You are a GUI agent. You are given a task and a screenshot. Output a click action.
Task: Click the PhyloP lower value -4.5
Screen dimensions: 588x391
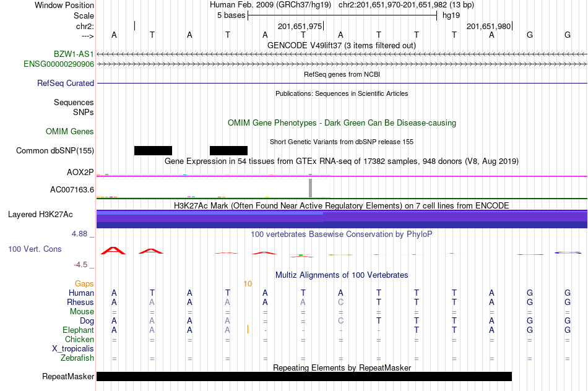pos(80,265)
